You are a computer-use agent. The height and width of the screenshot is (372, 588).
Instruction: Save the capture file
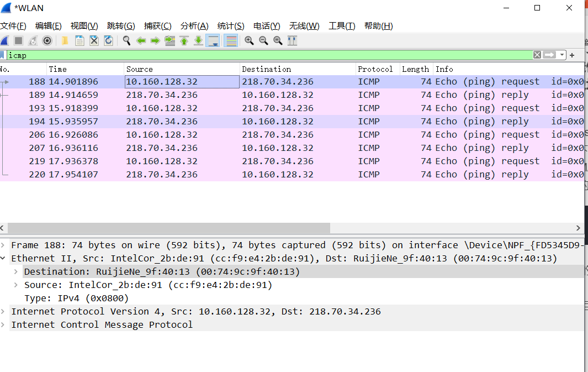(x=80, y=40)
